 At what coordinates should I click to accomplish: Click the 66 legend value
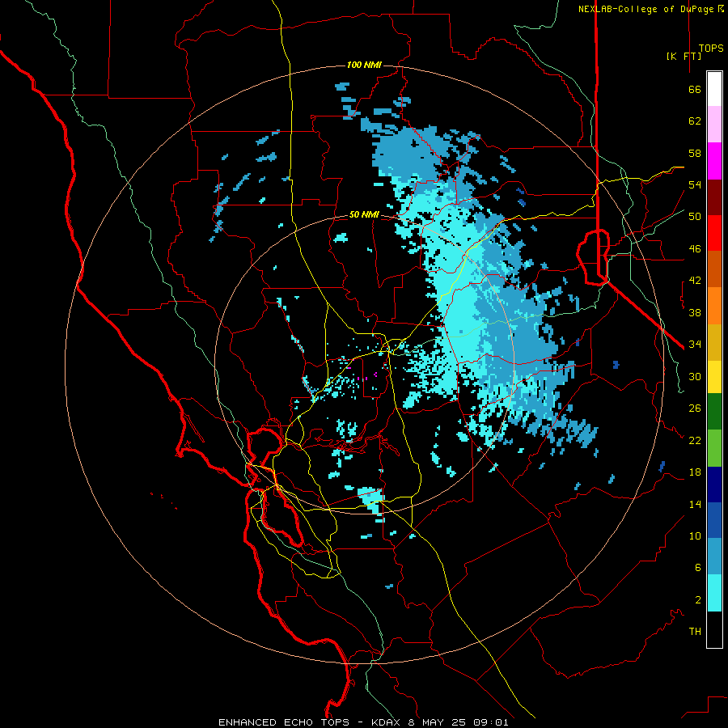point(695,89)
